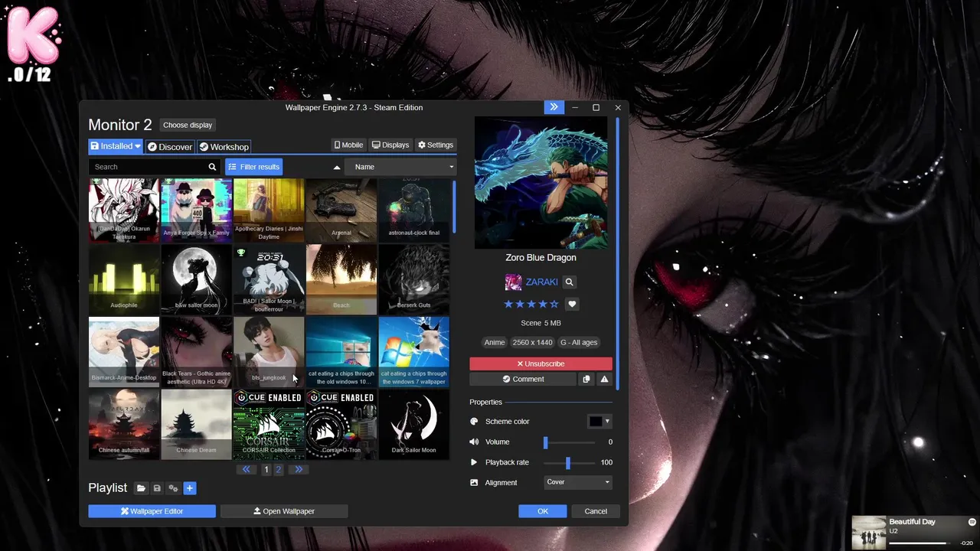Expand Installed tab dropdown arrow

coord(138,146)
